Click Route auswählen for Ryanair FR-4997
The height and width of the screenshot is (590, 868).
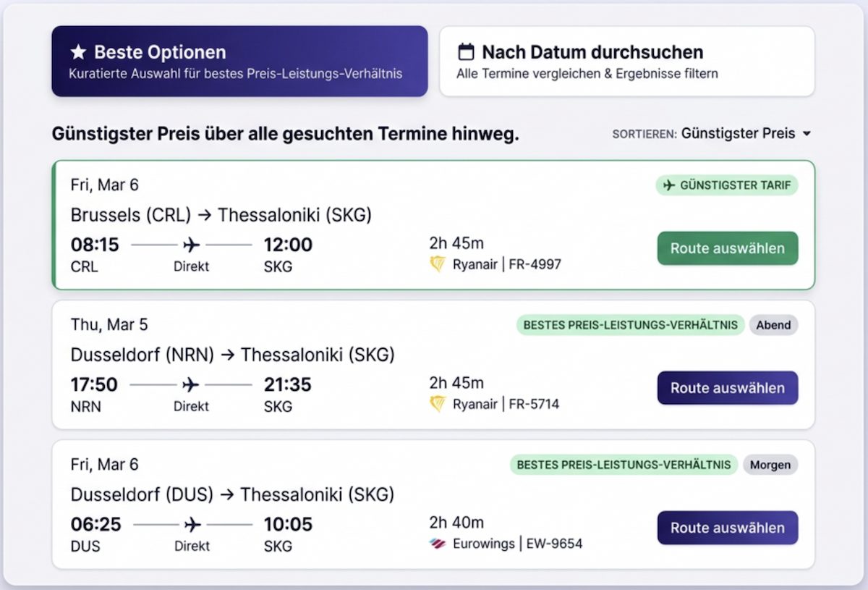tap(727, 248)
